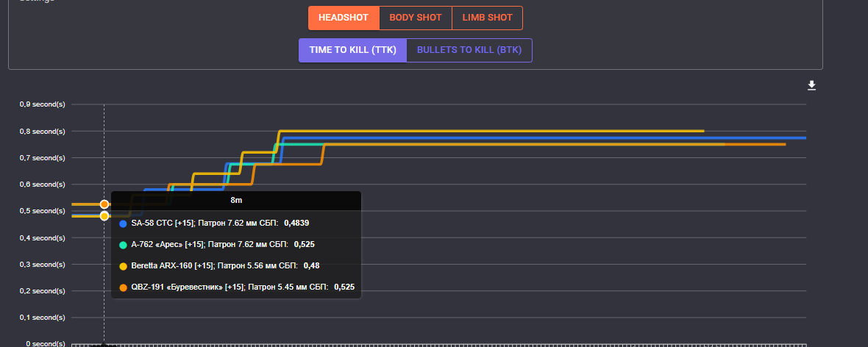Viewport: 868px width, 347px height.
Task: Click the orange QBZ-191 legend dot
Action: 124,287
